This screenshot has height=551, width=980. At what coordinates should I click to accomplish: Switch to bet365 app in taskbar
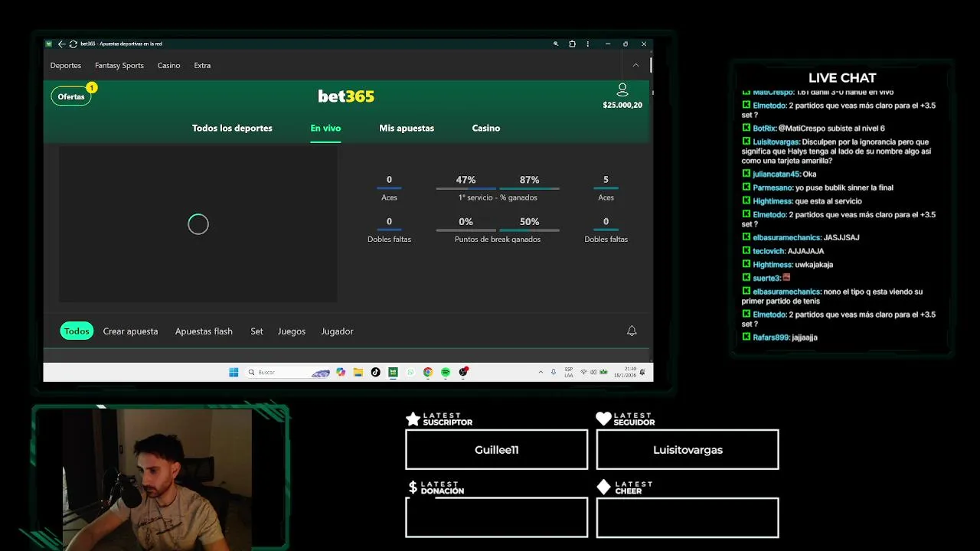pyautogui.click(x=393, y=372)
